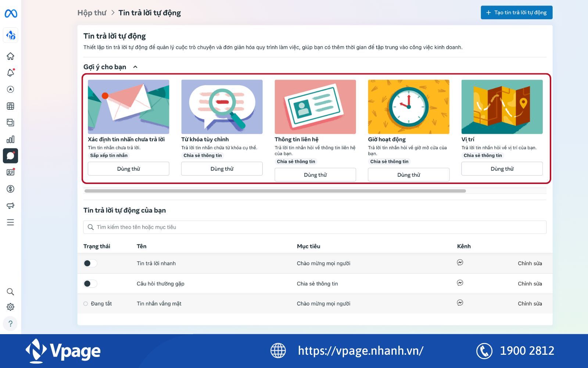Click the horizontal scrollbar under suggestions

[x=275, y=191]
